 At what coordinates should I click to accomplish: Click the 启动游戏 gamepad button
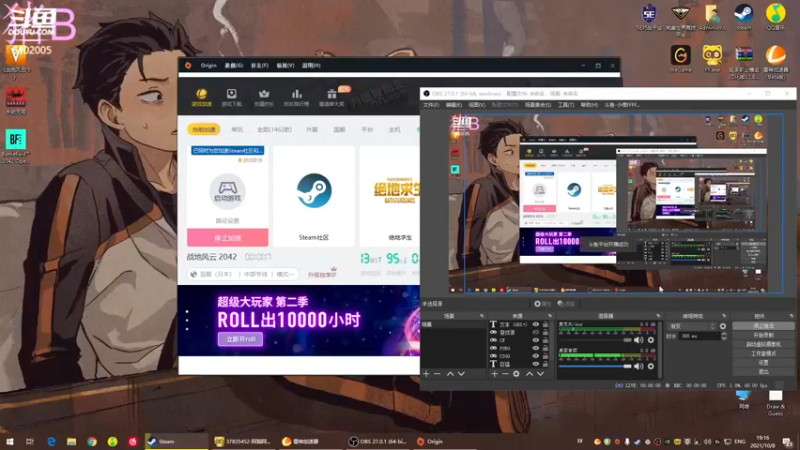pyautogui.click(x=228, y=191)
